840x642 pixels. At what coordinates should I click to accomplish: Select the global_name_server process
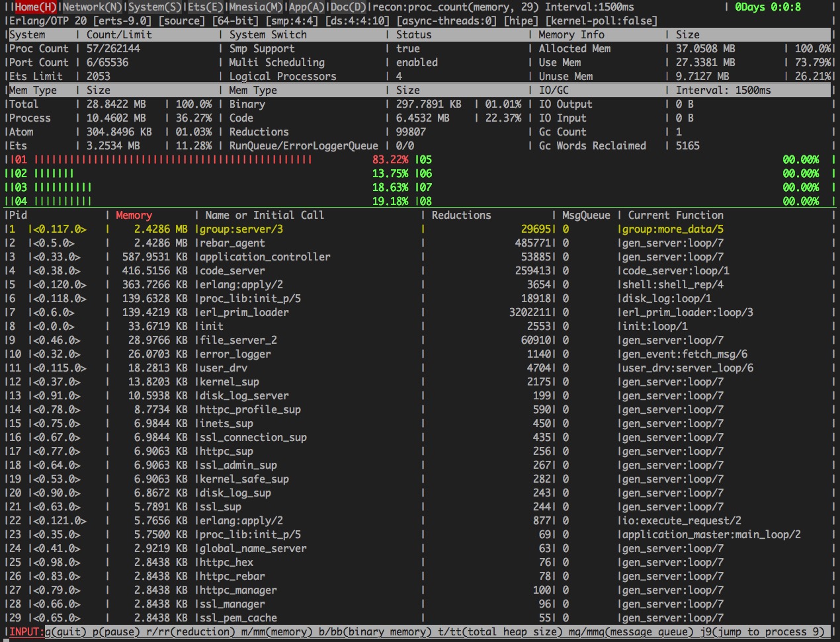point(253,548)
